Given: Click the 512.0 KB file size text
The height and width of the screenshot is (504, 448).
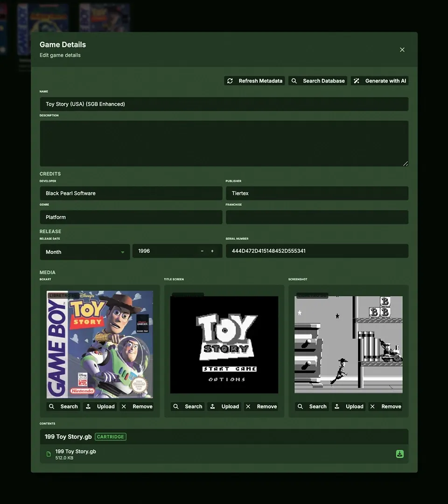Looking at the screenshot, I should 64,458.
